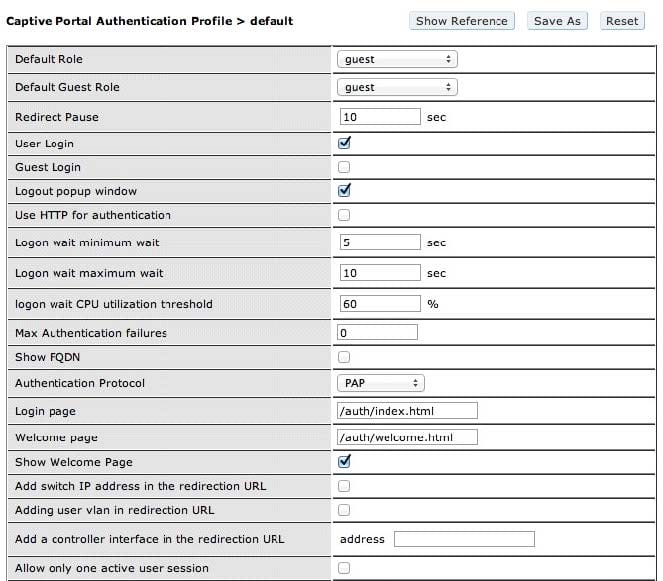Click the Login page path field
This screenshot has height=581, width=663.
(407, 411)
